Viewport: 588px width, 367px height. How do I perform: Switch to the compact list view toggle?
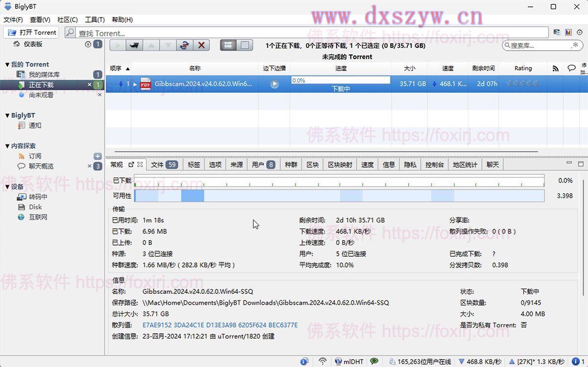(228, 45)
